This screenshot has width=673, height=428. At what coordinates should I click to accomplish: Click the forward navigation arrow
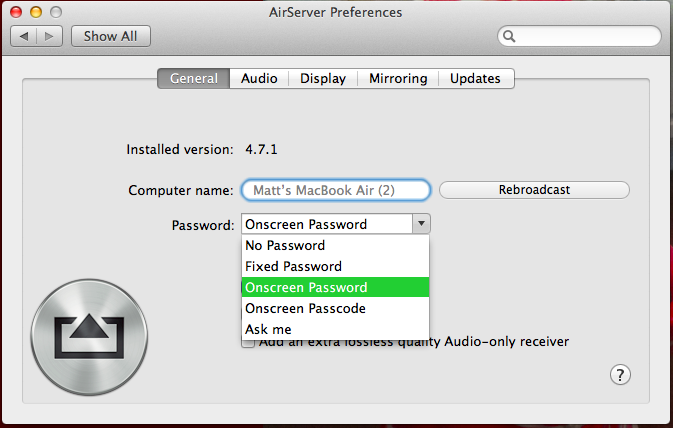tap(51, 36)
